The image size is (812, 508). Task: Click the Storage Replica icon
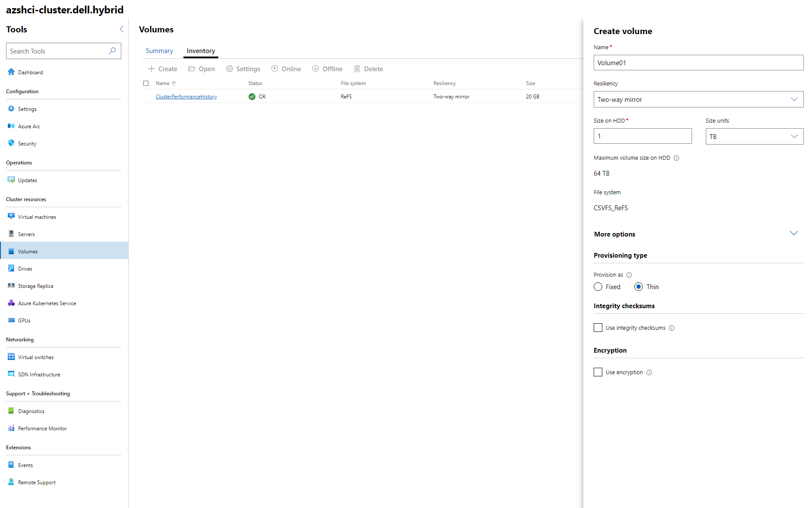point(11,286)
